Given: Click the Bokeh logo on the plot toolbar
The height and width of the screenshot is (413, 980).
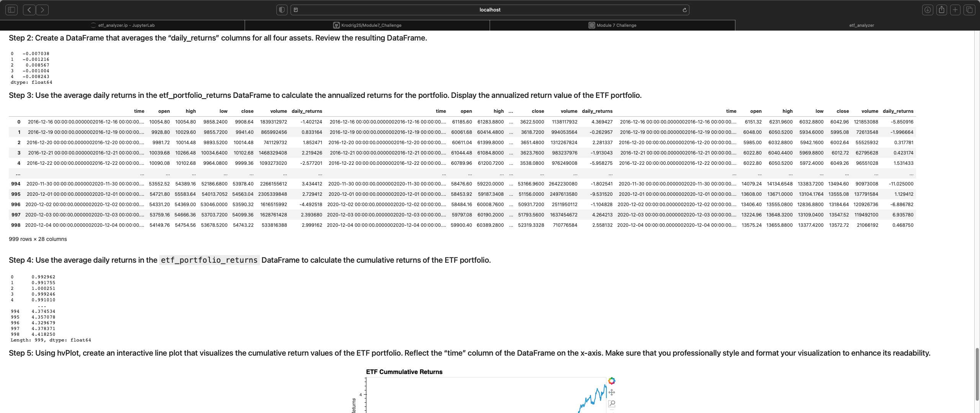Looking at the screenshot, I should point(611,380).
